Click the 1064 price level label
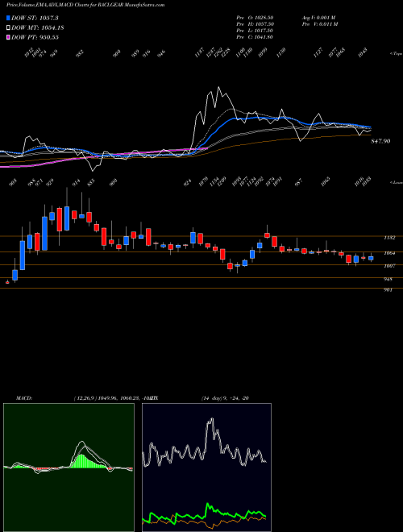This screenshot has width=403, height=532. pos(389,253)
